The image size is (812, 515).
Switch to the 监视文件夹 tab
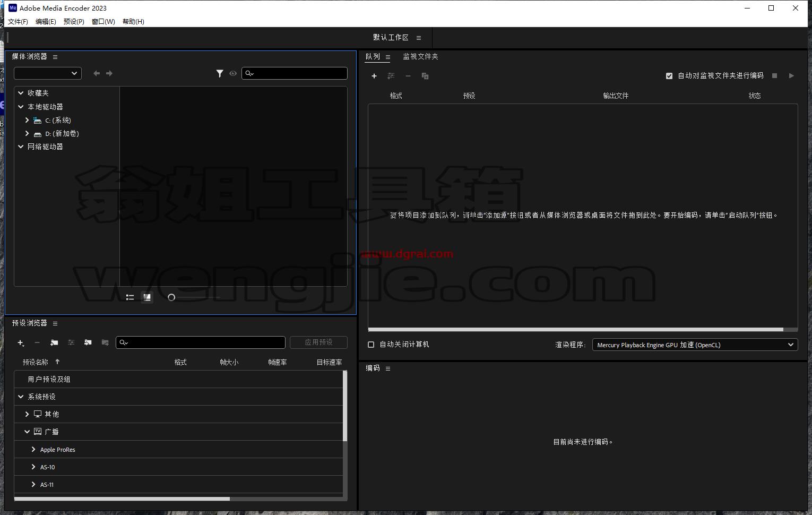point(420,56)
